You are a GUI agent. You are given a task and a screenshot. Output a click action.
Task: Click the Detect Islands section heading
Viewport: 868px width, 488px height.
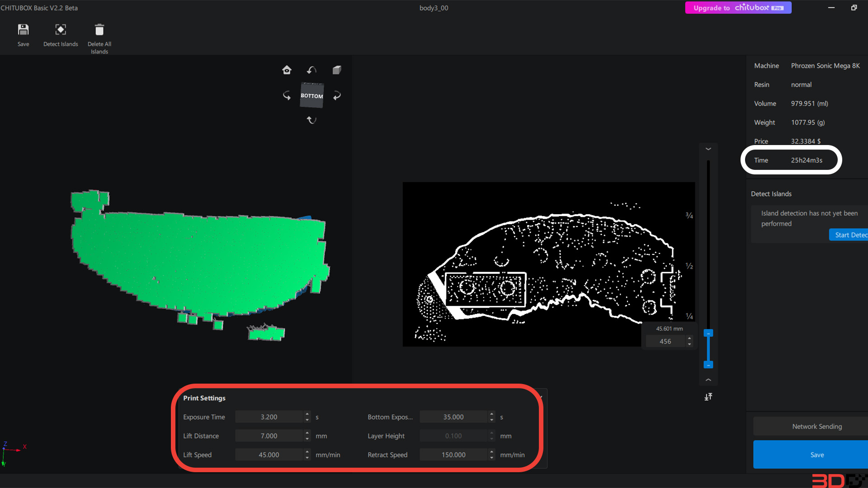click(771, 194)
